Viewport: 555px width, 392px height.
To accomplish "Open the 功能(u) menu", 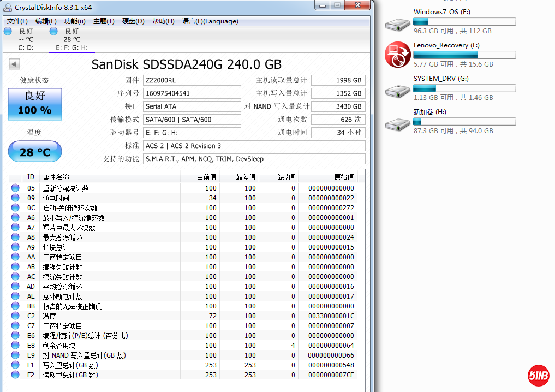I will pos(75,21).
